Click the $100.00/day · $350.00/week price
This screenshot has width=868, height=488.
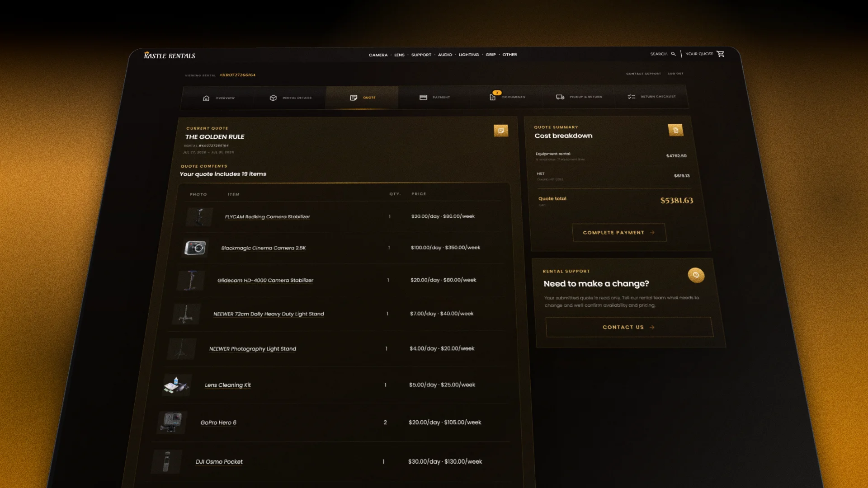click(x=445, y=248)
